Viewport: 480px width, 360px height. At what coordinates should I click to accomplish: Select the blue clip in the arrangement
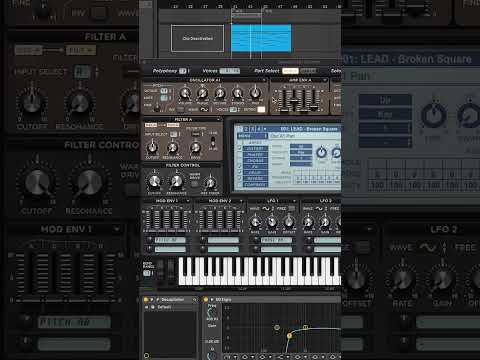261,38
